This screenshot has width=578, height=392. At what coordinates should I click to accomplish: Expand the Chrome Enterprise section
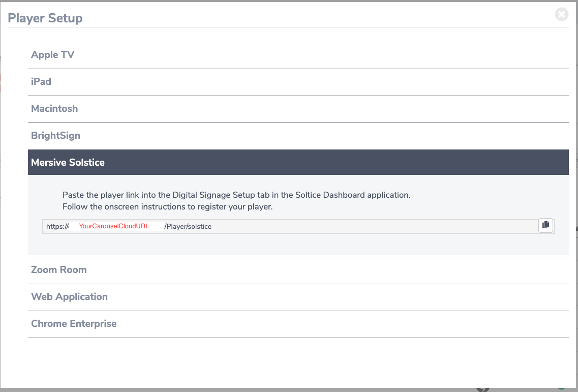[x=298, y=324]
